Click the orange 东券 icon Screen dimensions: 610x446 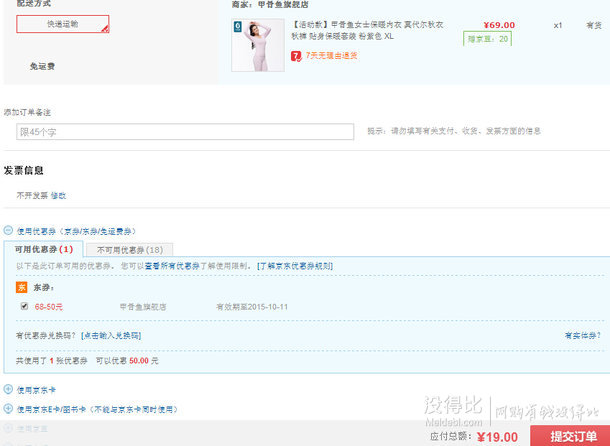(21, 288)
